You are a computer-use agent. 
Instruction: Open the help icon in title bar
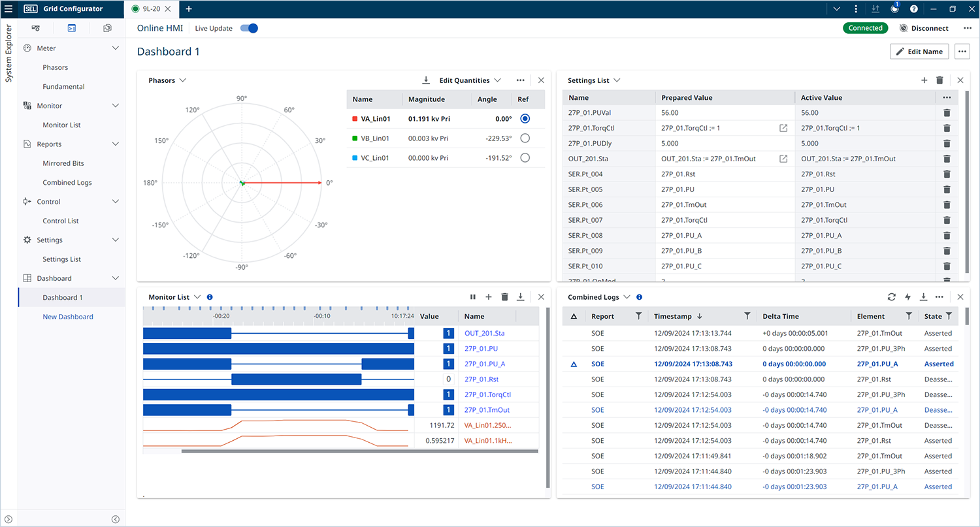(913, 9)
